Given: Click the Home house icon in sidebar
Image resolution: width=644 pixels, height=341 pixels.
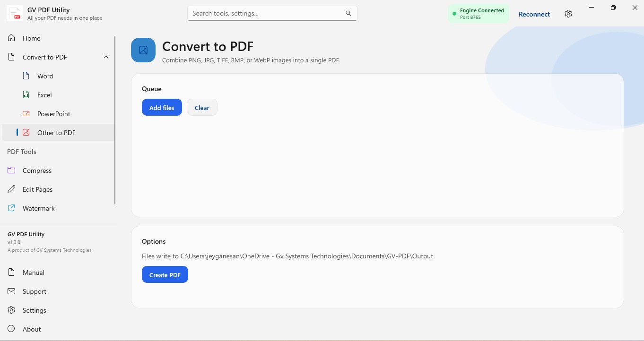Looking at the screenshot, I should click(x=11, y=38).
